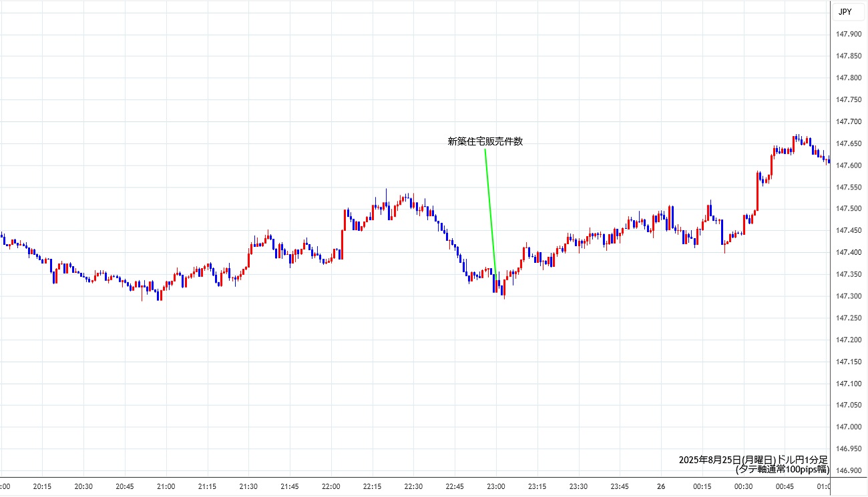Click the 21:45 time axis label
This screenshot has width=868, height=497.
click(289, 487)
